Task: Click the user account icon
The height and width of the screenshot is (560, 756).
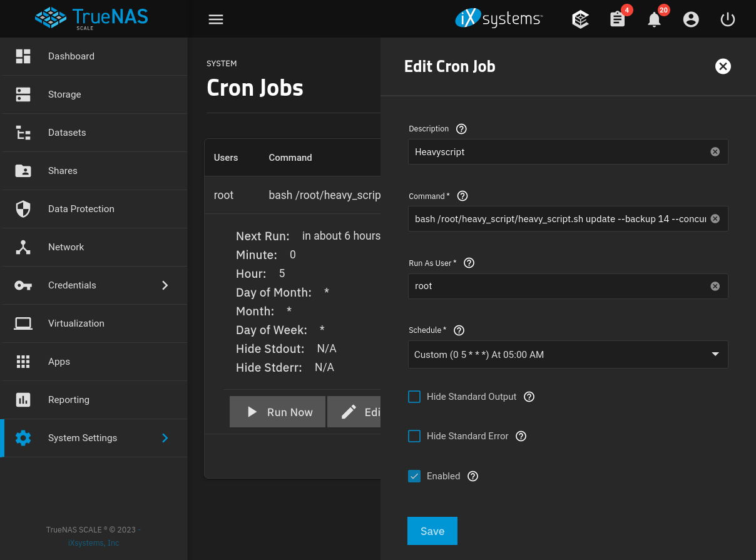Action: (x=691, y=19)
